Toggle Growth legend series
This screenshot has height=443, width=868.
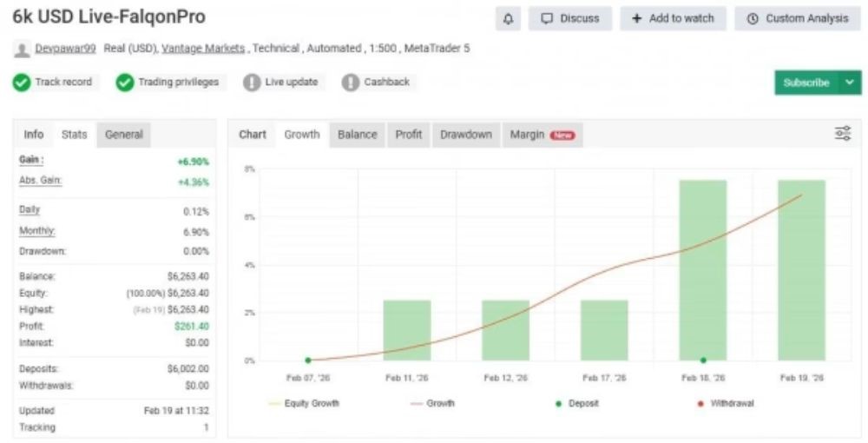[x=432, y=403]
